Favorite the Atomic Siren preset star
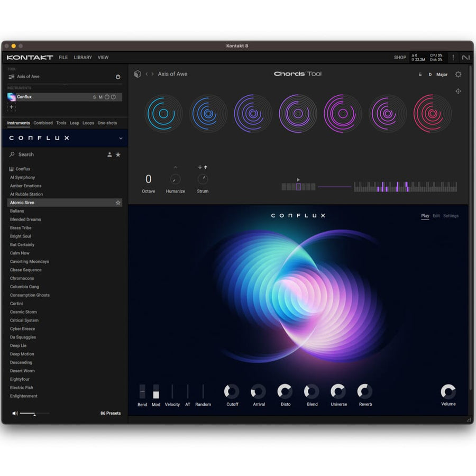Image resolution: width=476 pixels, height=476 pixels. tap(118, 203)
